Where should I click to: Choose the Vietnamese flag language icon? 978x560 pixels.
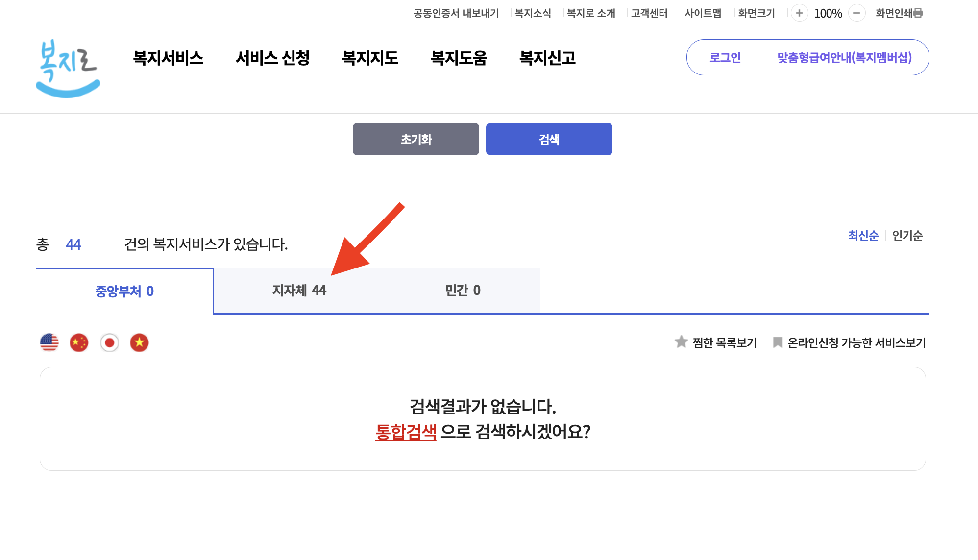pos(139,342)
